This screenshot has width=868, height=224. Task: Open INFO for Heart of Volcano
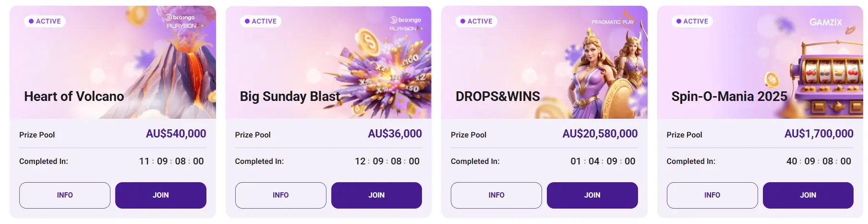65,195
